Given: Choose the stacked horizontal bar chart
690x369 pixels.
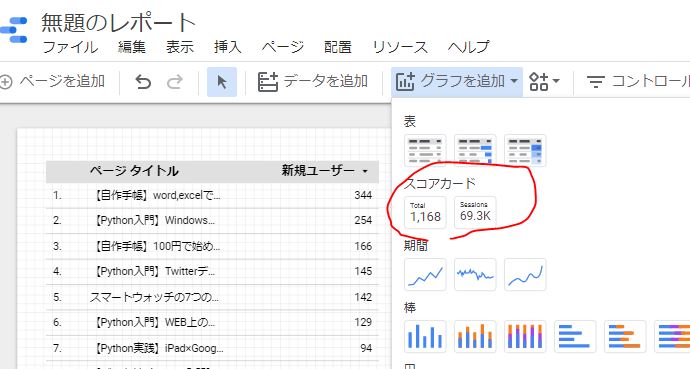Looking at the screenshot, I should click(x=625, y=337).
